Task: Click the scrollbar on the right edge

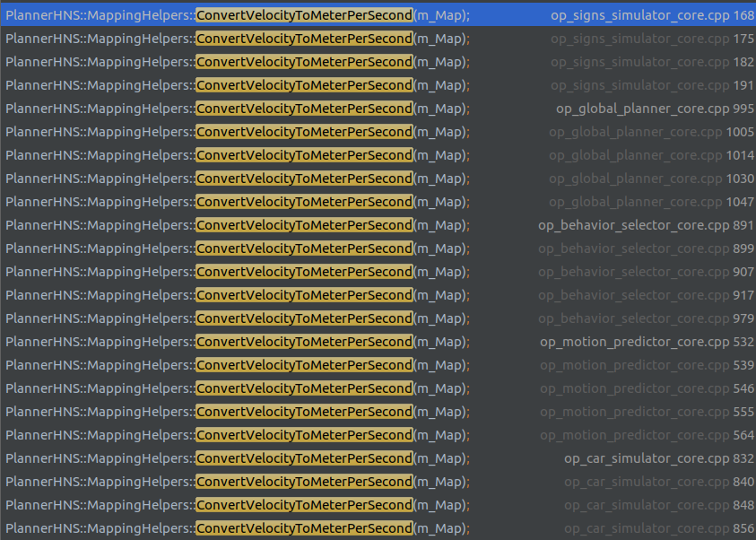Action: [x=752, y=269]
